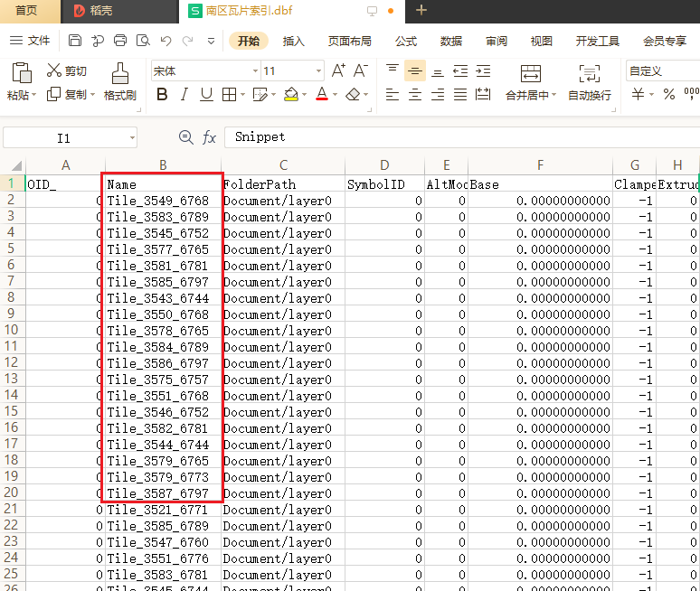Switch to the 视图 tab
The width and height of the screenshot is (700, 591).
[542, 41]
